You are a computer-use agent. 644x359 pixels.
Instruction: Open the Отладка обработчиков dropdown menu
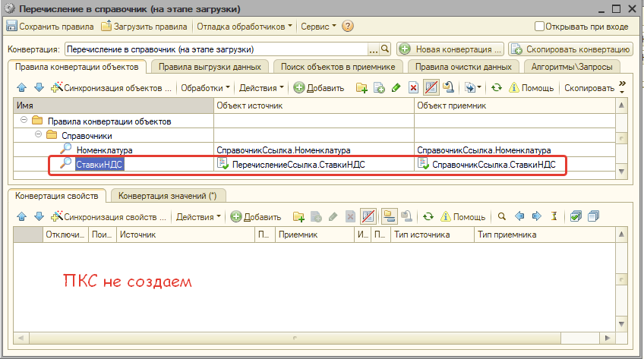click(245, 27)
